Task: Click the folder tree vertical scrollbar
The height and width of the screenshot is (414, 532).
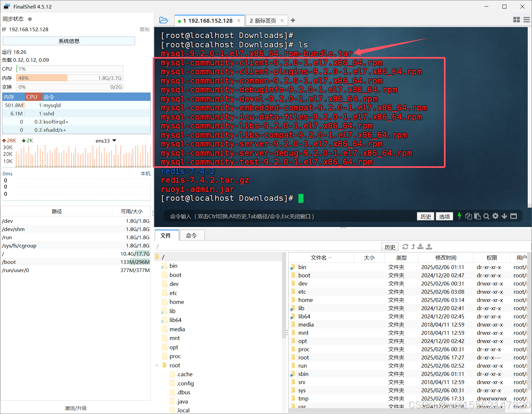Action: pos(284,296)
